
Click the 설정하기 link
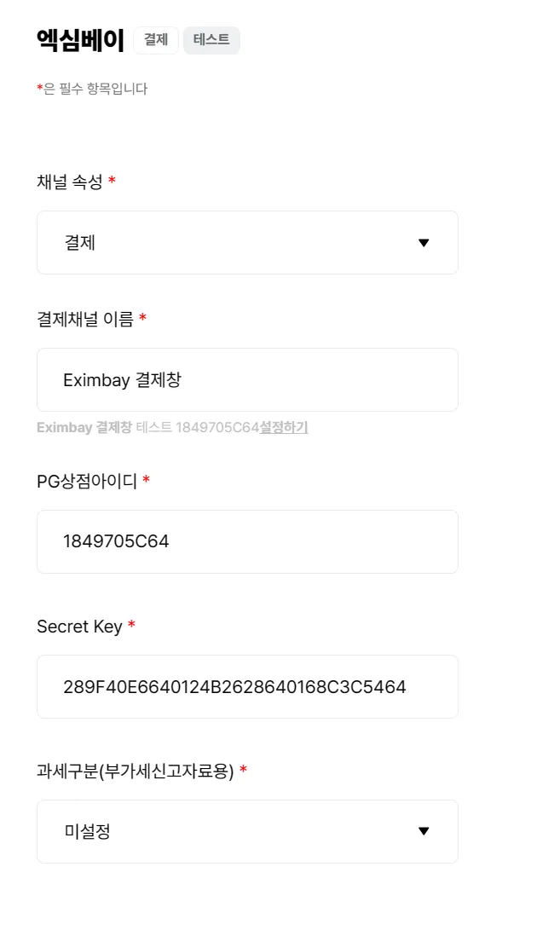point(284,428)
